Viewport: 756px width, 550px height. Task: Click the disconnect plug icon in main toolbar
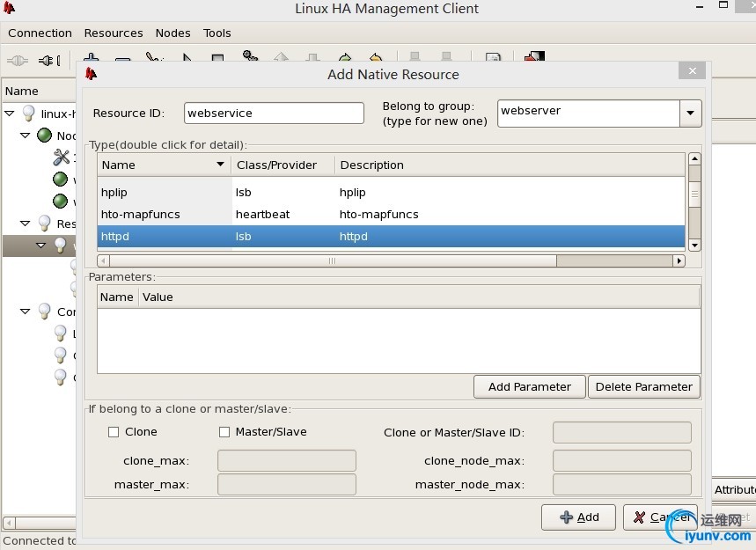49,61
